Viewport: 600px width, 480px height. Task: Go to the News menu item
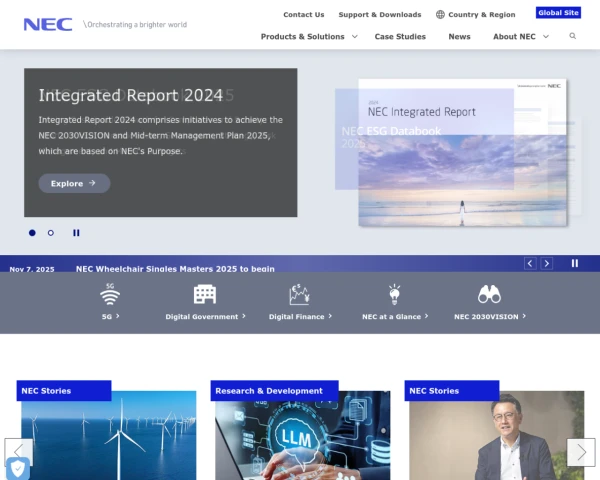click(x=459, y=36)
